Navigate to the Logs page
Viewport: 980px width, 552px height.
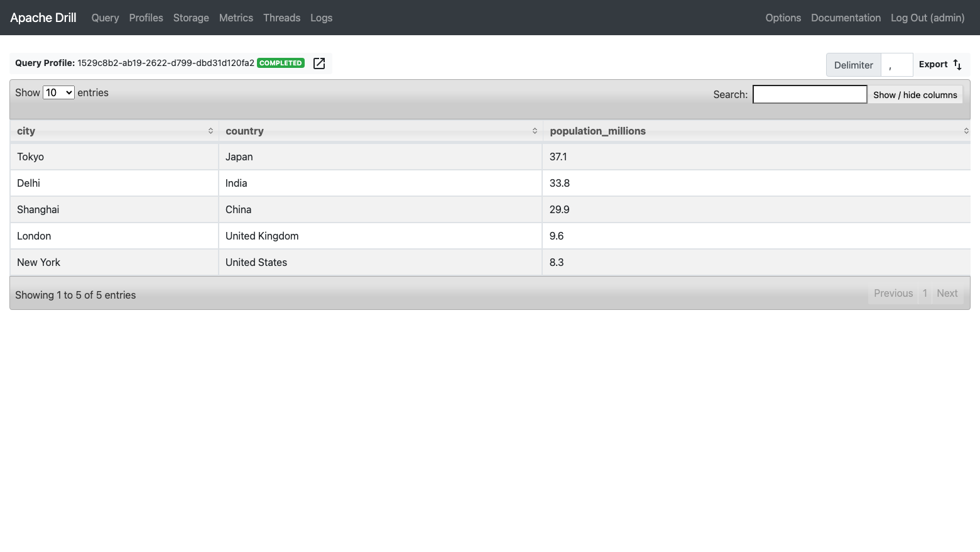tap(322, 18)
